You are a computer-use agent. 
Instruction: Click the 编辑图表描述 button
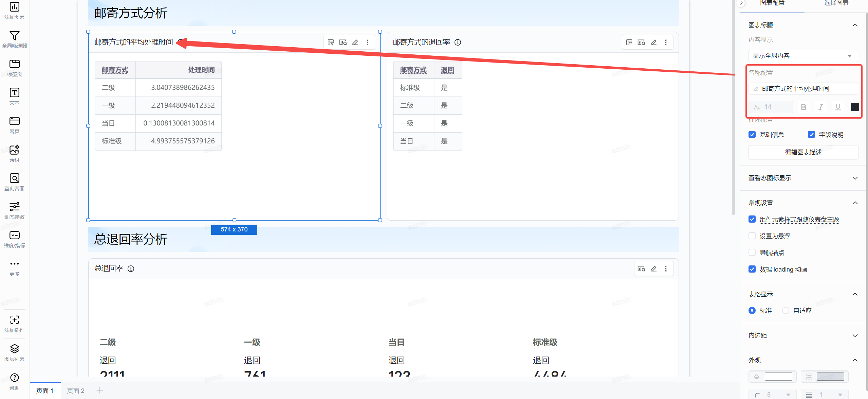[803, 152]
